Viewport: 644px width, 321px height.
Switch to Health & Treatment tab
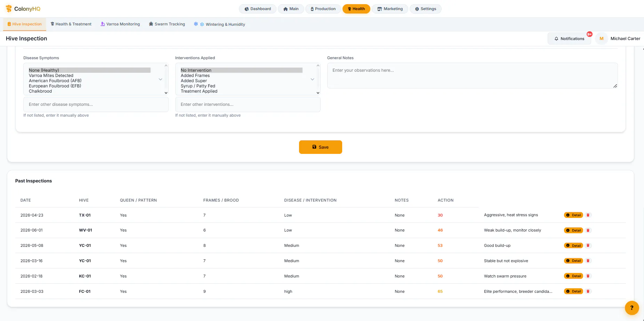tap(71, 24)
